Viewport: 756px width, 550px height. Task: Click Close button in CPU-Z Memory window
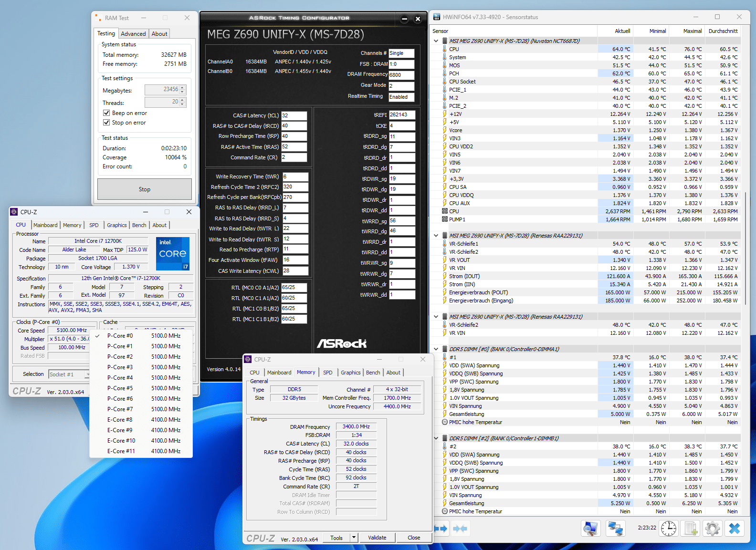pyautogui.click(x=414, y=538)
